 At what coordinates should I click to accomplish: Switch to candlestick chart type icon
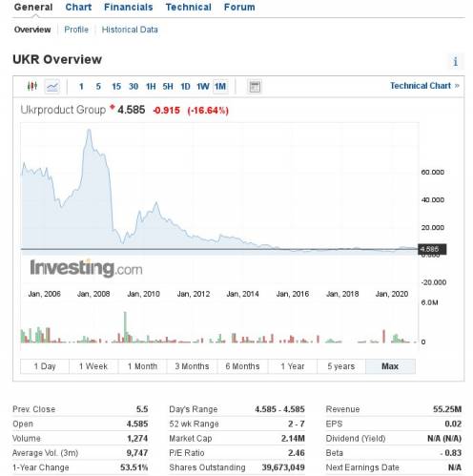click(x=32, y=86)
